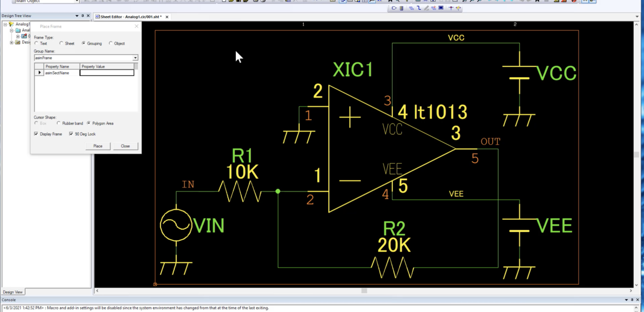Click the XIC1 reference label
644x312 pixels.
[353, 70]
